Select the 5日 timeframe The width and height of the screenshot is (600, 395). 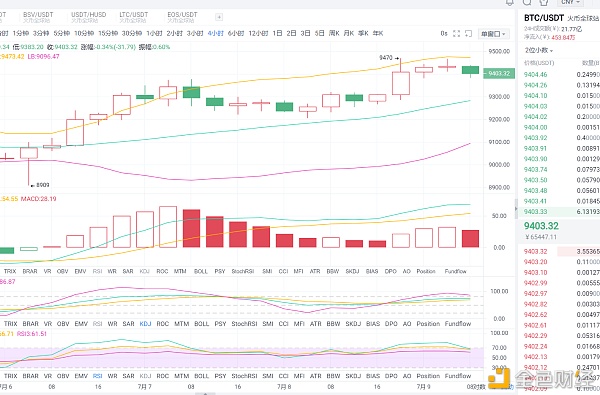(320, 33)
